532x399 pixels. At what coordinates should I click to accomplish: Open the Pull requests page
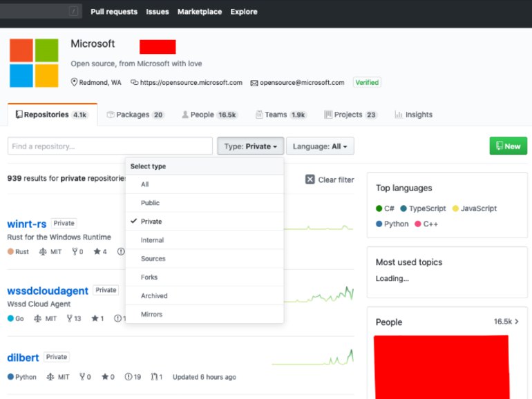pos(114,12)
